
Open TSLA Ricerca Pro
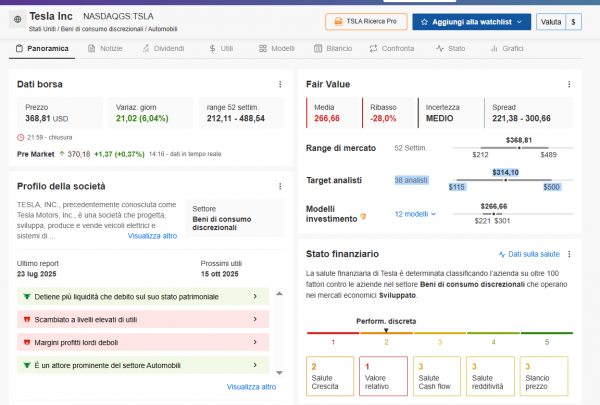coord(366,22)
